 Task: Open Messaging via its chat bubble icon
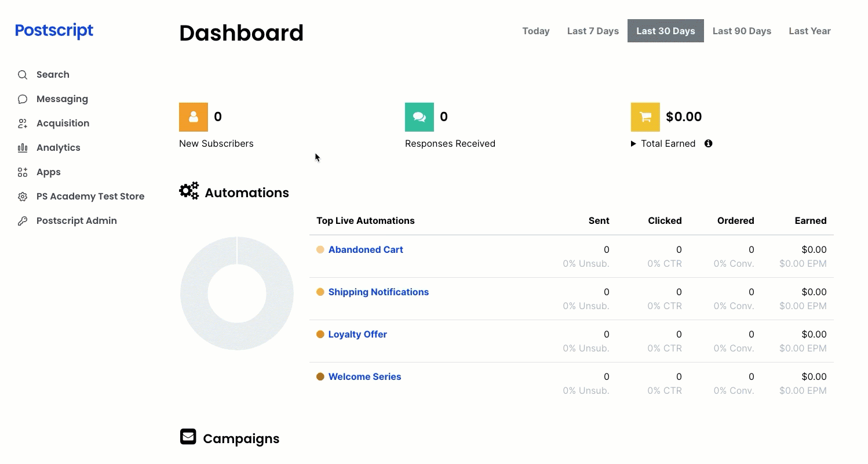point(23,99)
